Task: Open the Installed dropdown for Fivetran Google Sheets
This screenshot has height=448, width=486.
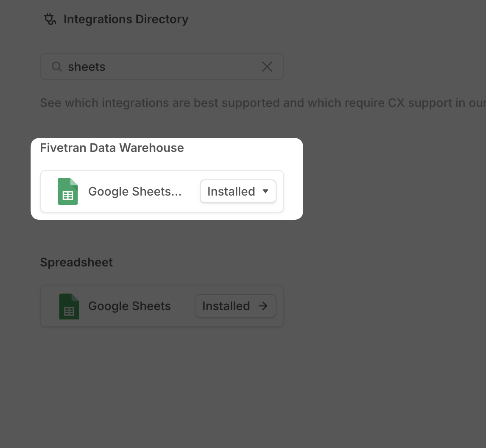Action: point(238,191)
